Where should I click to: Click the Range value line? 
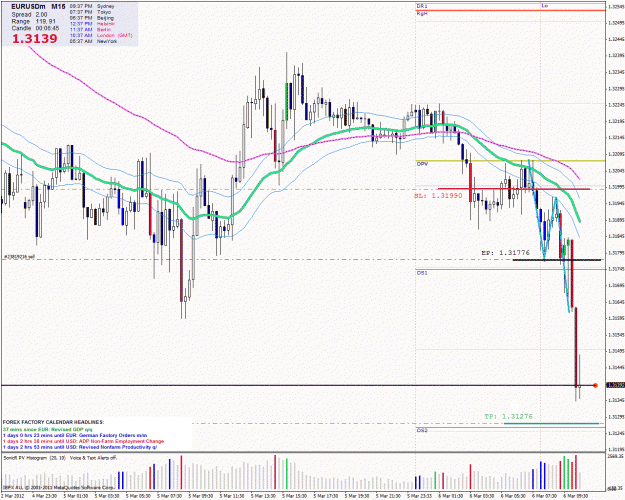tap(33, 22)
